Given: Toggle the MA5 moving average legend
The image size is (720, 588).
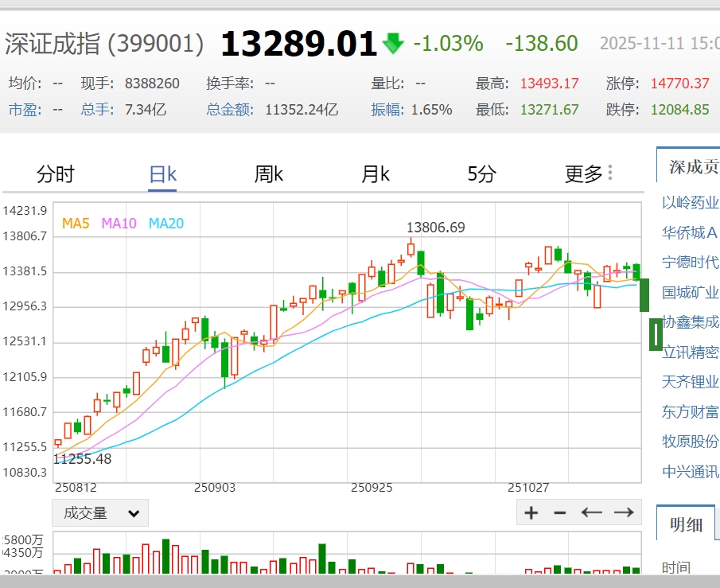Looking at the screenshot, I should [x=76, y=224].
